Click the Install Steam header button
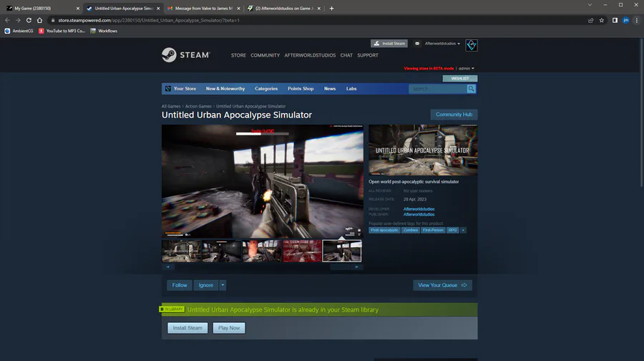The width and height of the screenshot is (644, 361). 389,44
